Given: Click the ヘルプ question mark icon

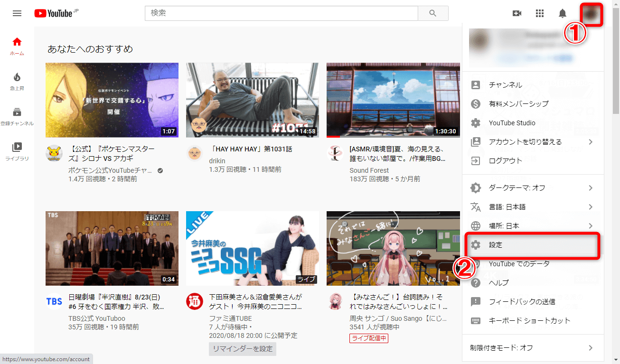Looking at the screenshot, I should [475, 282].
